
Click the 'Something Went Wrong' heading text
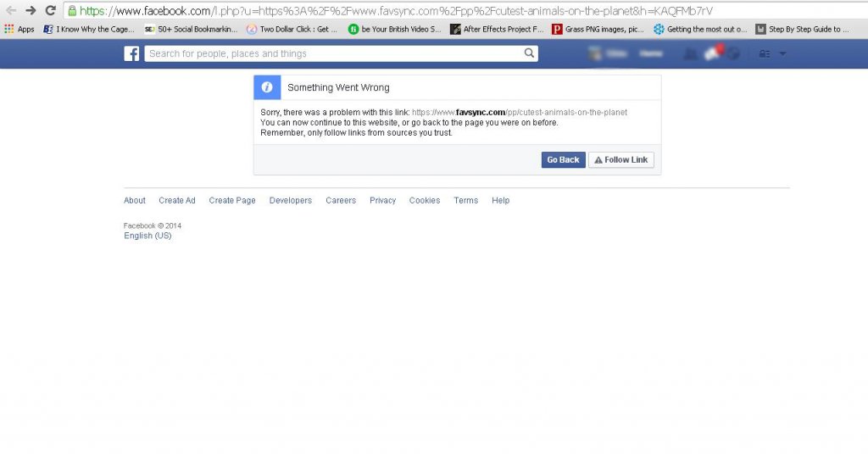[x=338, y=87]
